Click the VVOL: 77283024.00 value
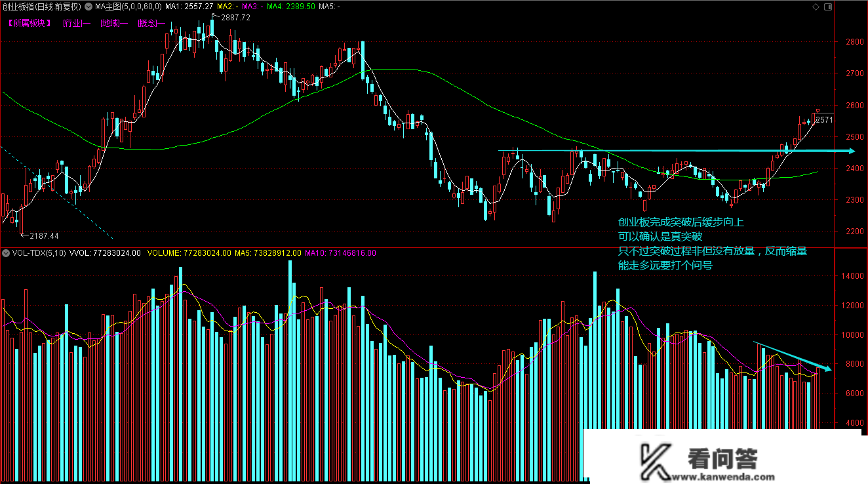The image size is (868, 484). (105, 252)
